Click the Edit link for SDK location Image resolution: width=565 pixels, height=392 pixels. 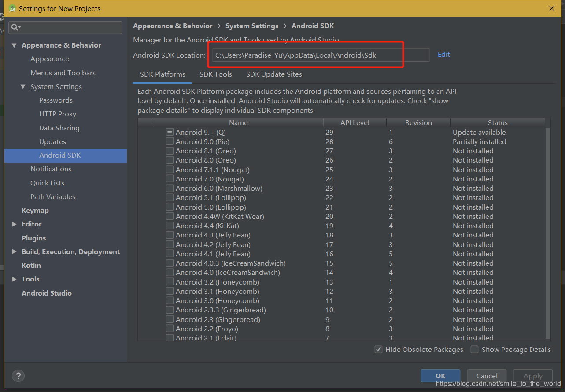click(x=444, y=54)
